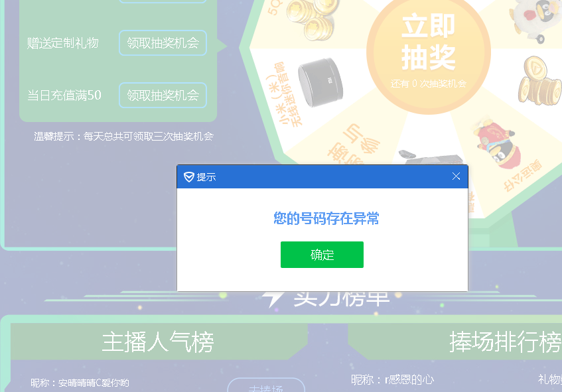The width and height of the screenshot is (562, 392).
Task: Click the 您的号码存在异常 message text
Action: (326, 218)
